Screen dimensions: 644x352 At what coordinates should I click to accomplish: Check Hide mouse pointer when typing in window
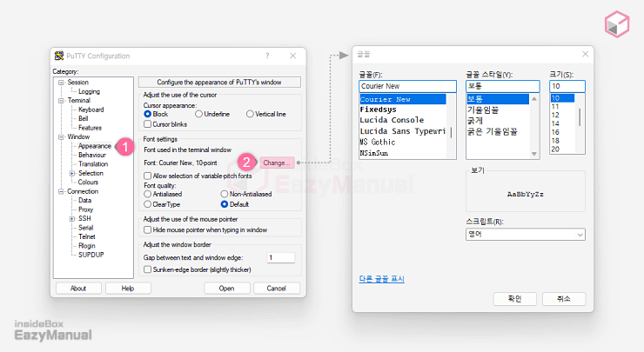coord(147,229)
